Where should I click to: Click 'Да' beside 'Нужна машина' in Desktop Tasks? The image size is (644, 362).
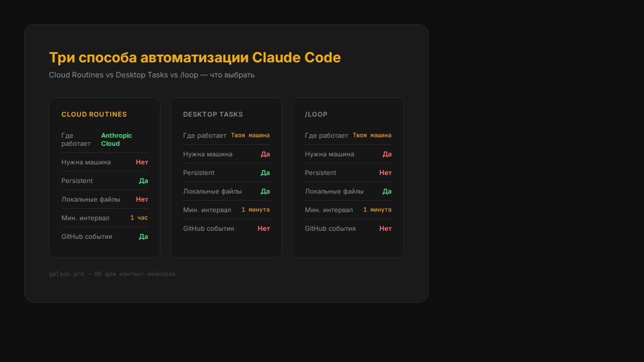[265, 154]
